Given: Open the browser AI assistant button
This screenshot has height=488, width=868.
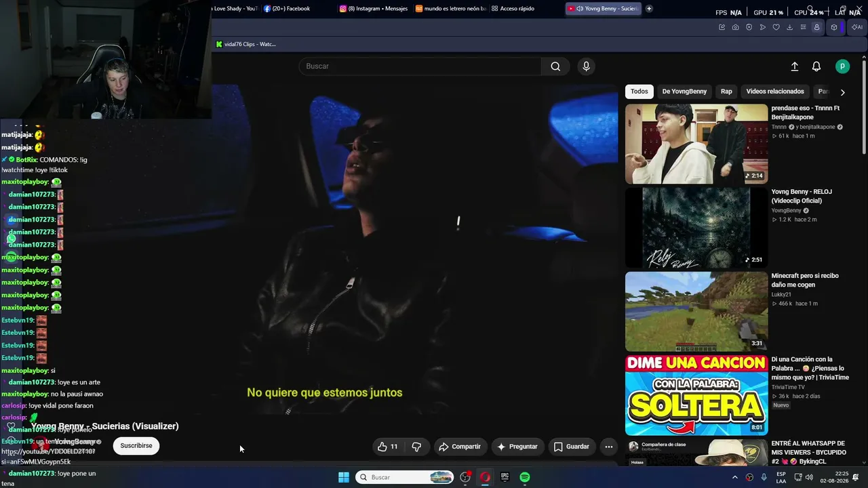Looking at the screenshot, I should (x=857, y=27).
